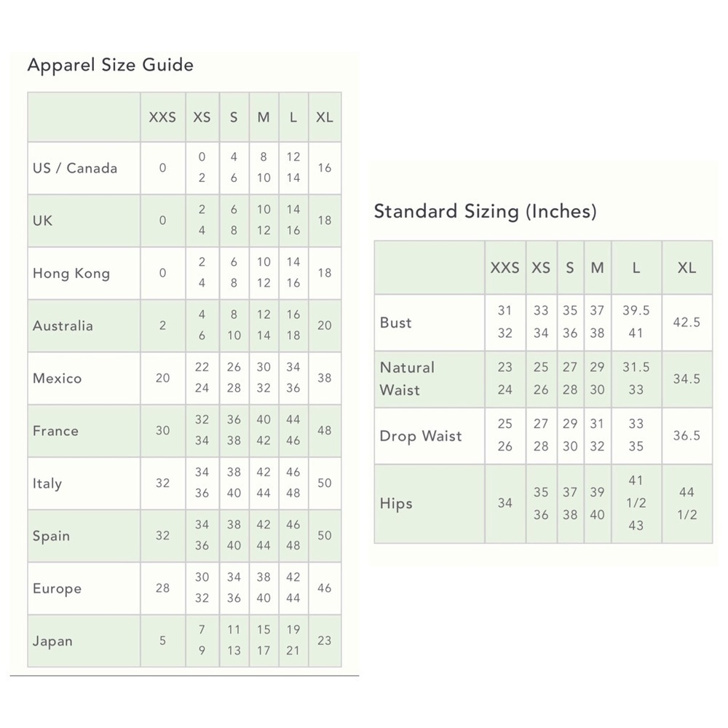Select the UK row label
This screenshot has width=728, height=728.
[x=43, y=221]
